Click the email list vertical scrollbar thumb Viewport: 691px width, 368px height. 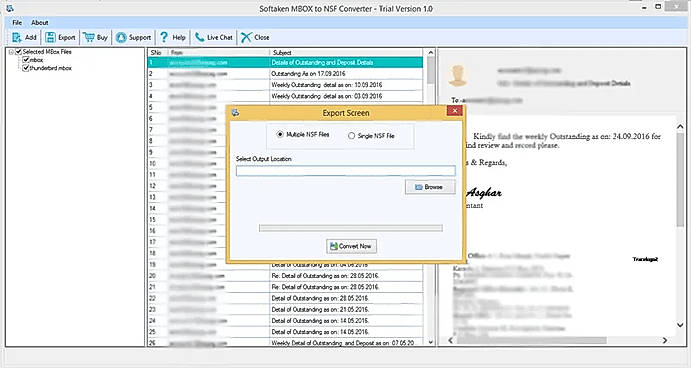pyautogui.click(x=431, y=71)
